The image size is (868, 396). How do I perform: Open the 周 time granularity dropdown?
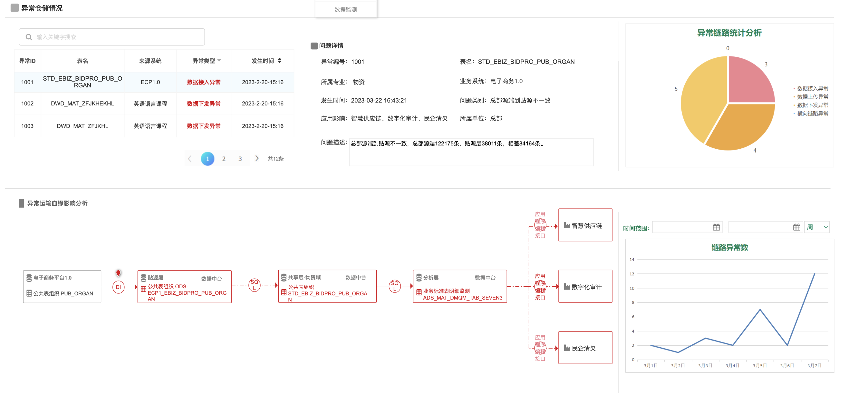(x=817, y=227)
